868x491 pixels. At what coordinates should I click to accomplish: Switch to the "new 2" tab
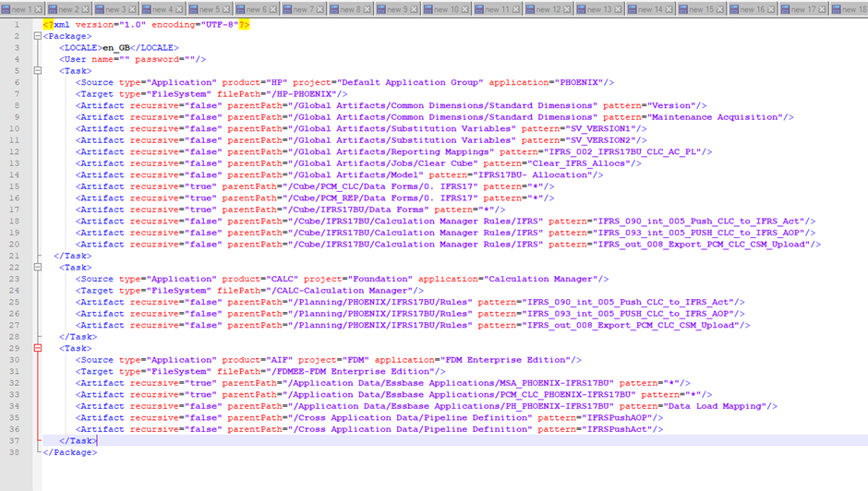tap(68, 9)
